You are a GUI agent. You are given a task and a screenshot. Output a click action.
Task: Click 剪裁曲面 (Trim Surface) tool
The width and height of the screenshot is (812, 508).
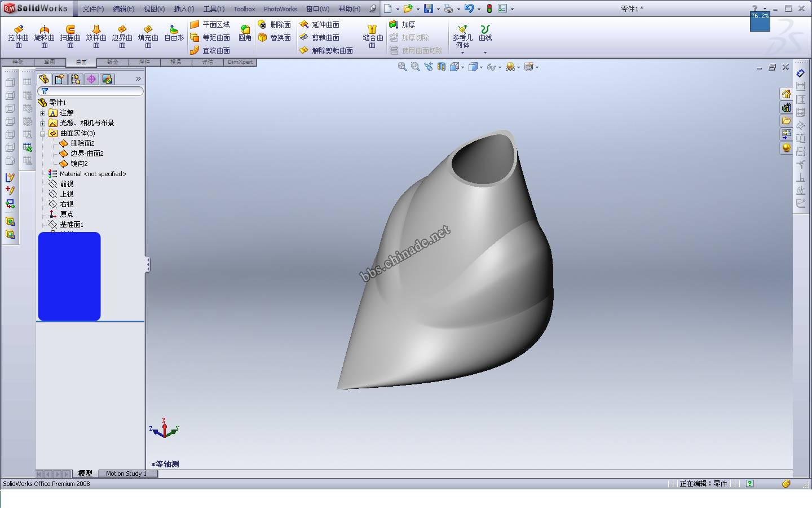point(319,37)
